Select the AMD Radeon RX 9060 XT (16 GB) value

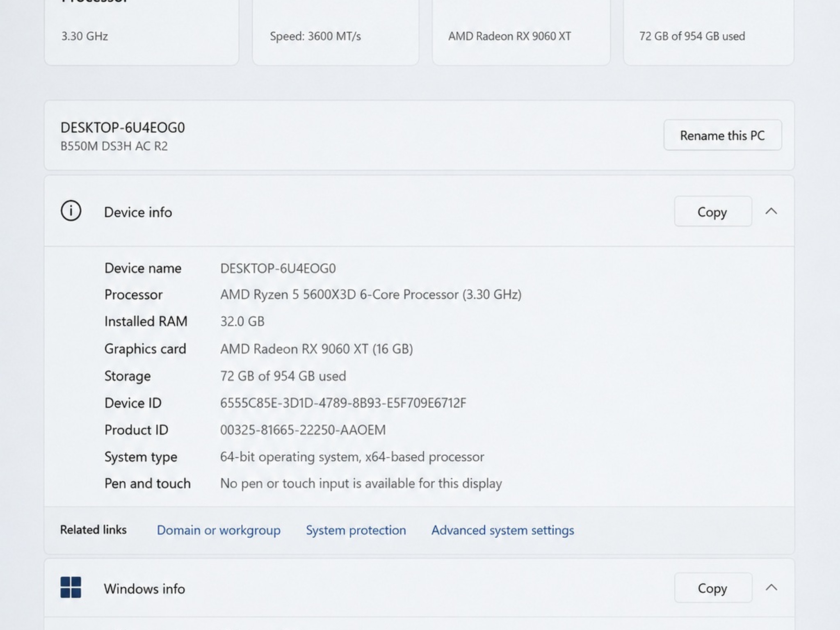317,349
